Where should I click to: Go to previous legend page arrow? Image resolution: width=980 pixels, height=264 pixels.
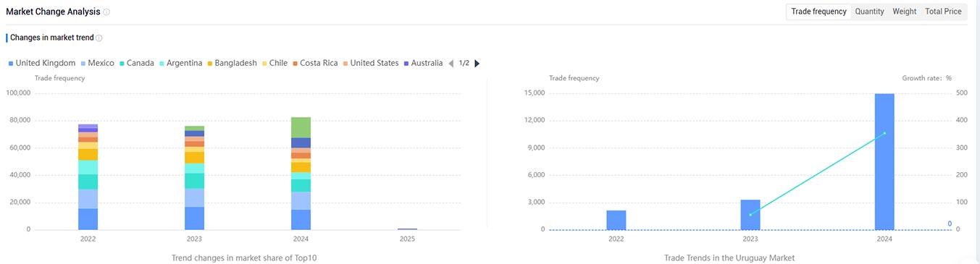pyautogui.click(x=451, y=63)
